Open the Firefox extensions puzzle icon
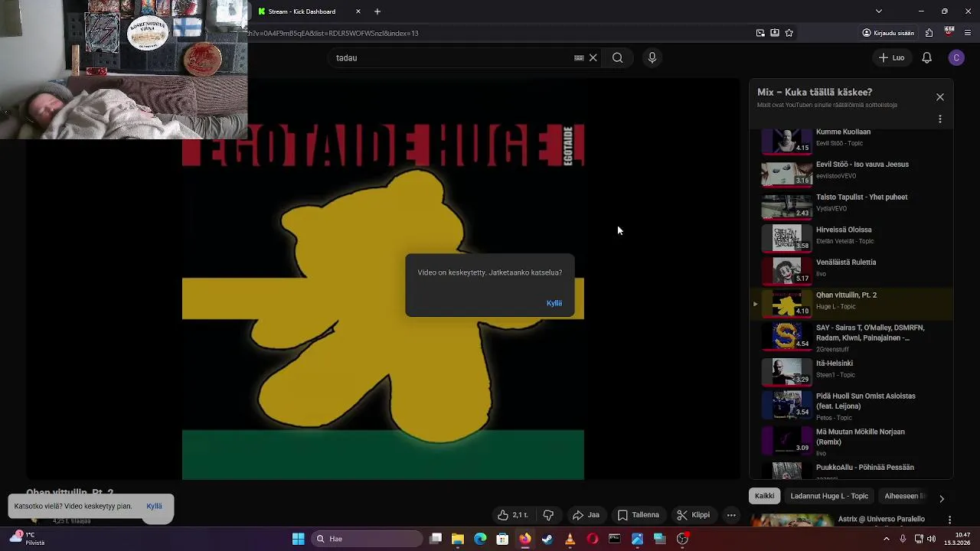Viewport: 980px width, 551px height. pos(929,33)
